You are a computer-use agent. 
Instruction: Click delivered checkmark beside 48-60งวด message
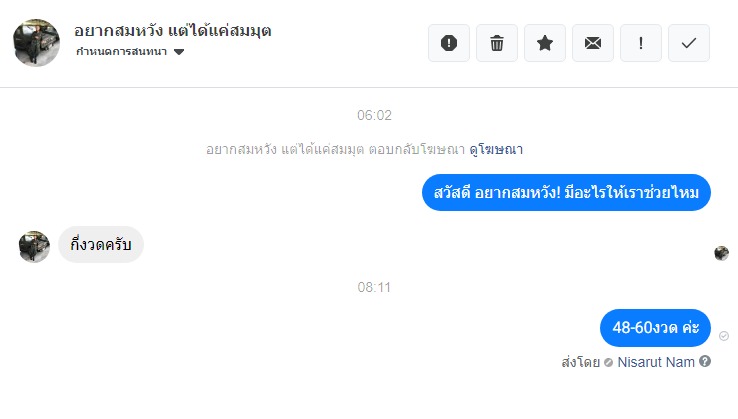pos(723,336)
